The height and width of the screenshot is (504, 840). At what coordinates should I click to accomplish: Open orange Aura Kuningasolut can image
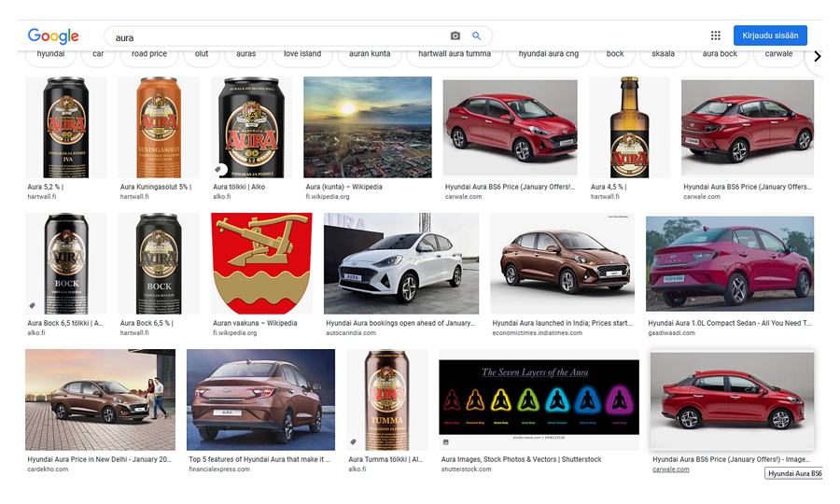159,127
